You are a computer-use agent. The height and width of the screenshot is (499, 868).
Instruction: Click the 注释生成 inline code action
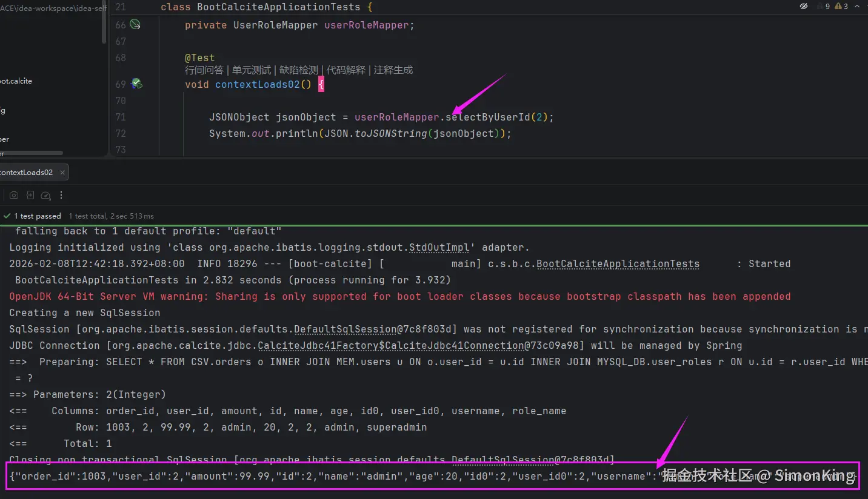tap(393, 70)
